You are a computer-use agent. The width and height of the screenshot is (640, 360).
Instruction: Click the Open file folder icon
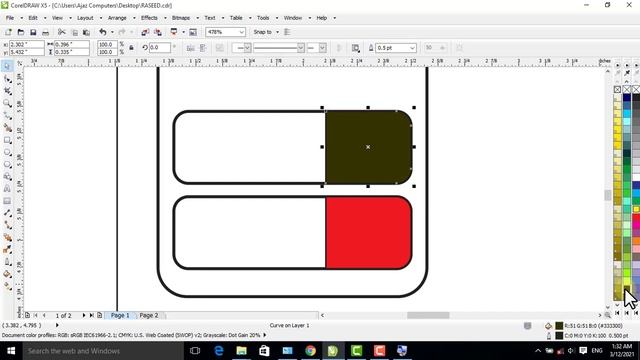(x=20, y=32)
